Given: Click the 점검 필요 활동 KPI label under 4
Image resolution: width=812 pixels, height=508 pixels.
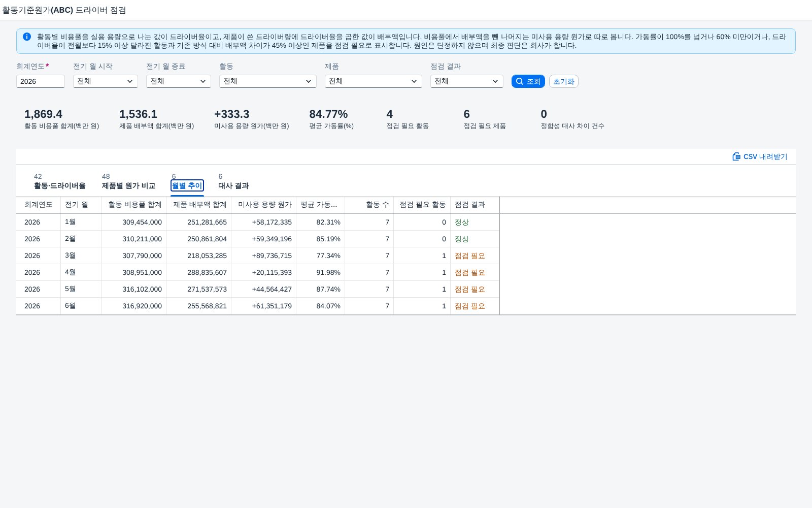Looking at the screenshot, I should pyautogui.click(x=408, y=126).
